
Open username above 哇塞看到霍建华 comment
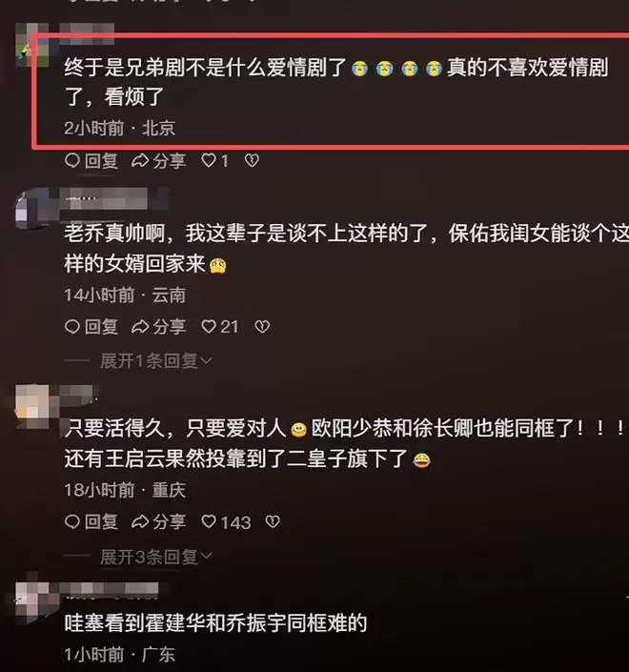click(112, 590)
